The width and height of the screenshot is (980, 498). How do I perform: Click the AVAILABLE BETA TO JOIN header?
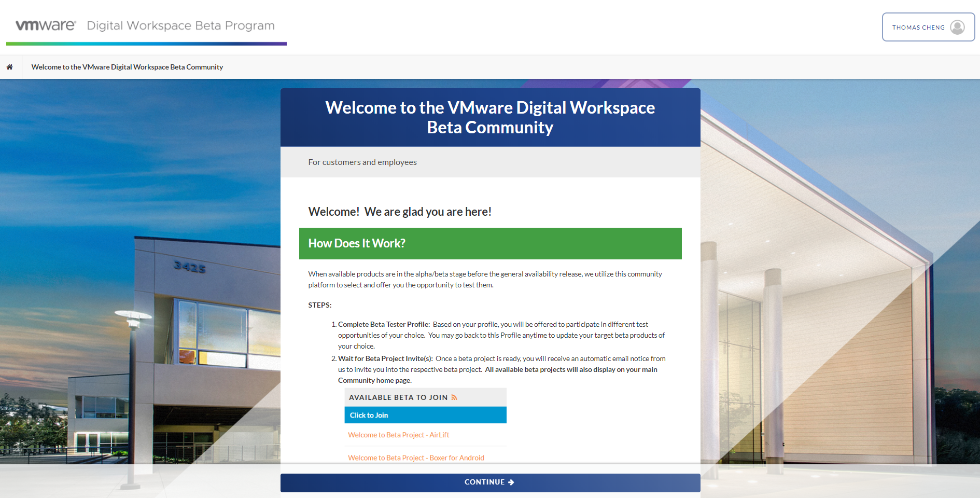click(398, 397)
